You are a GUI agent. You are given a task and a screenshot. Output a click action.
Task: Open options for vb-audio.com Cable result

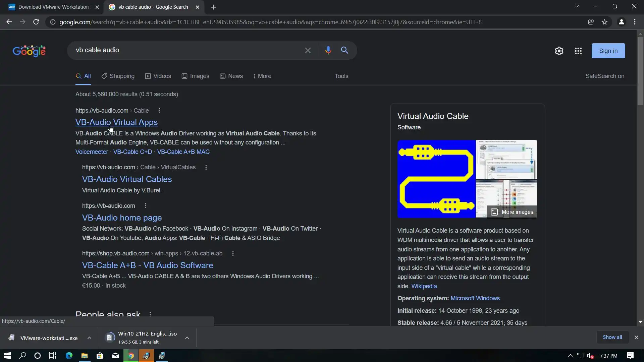click(159, 111)
